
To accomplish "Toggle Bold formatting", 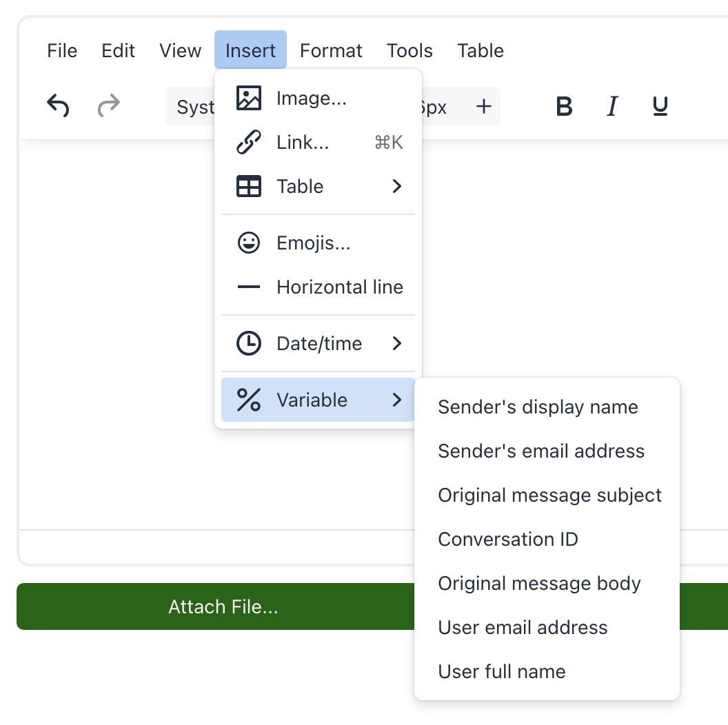I will click(564, 106).
